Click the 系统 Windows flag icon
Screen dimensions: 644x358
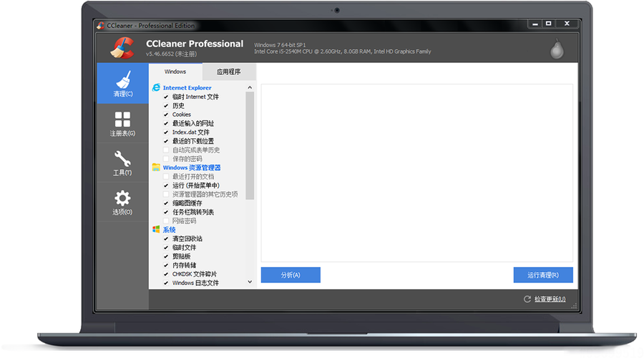[x=156, y=229]
